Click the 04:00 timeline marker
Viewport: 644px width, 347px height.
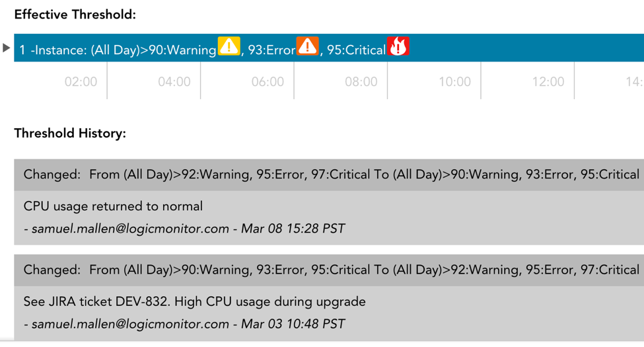pyautogui.click(x=174, y=81)
